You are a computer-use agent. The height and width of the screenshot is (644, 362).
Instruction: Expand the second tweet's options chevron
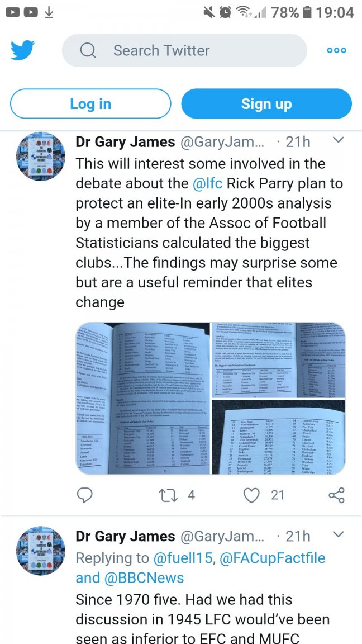pyautogui.click(x=337, y=535)
